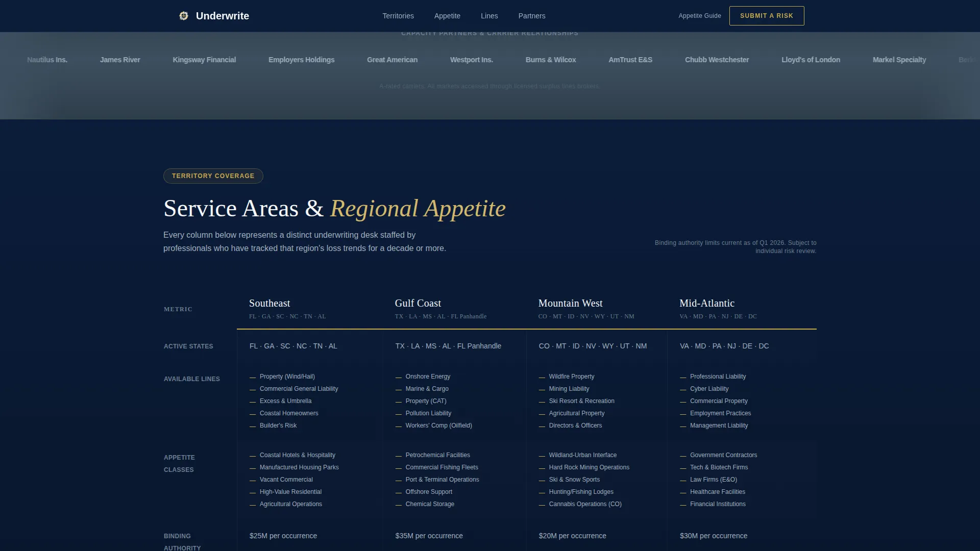Click the Active States row label
Screen dimensions: 980x551
(x=188, y=346)
